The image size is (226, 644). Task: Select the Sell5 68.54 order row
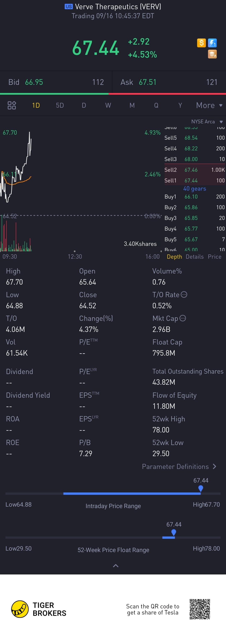point(195,138)
